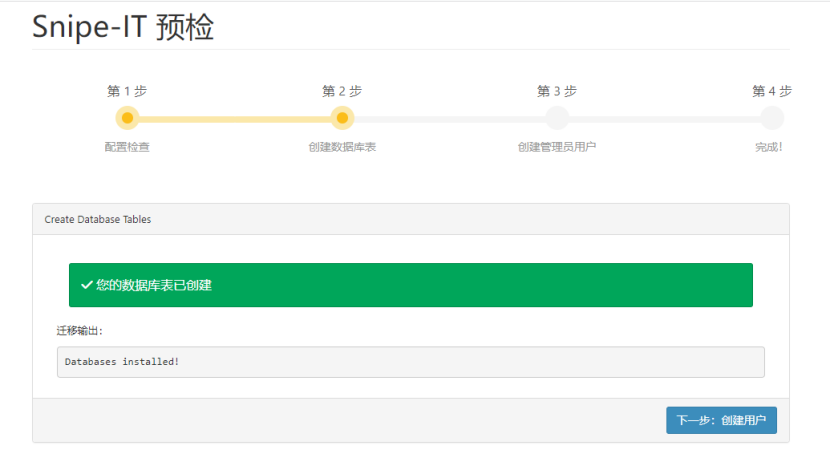Click the 第 2 步 label
The height and width of the screenshot is (466, 831).
342,91
